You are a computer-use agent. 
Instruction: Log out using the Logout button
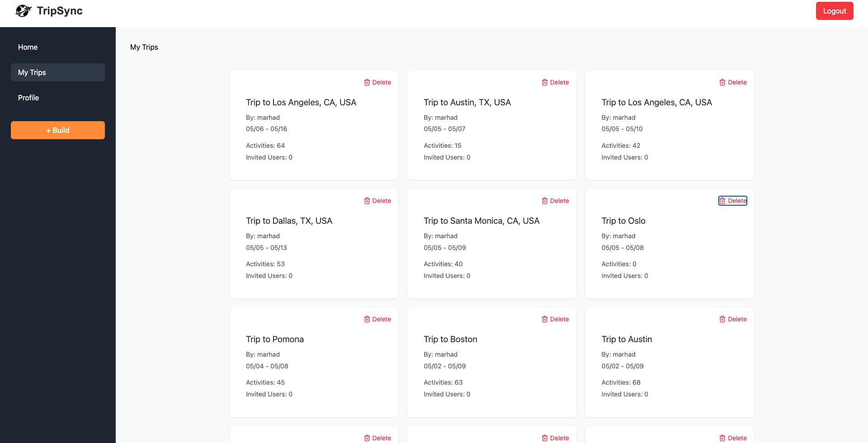(834, 11)
